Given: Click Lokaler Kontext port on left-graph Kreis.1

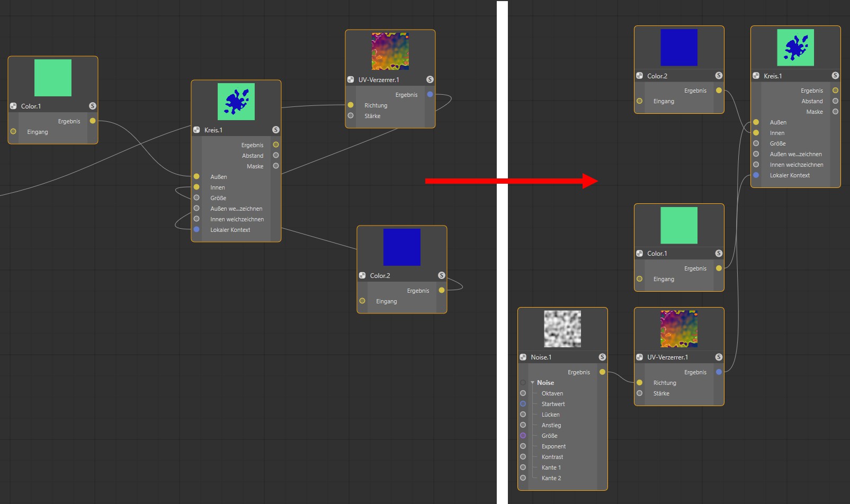Looking at the screenshot, I should pos(196,230).
